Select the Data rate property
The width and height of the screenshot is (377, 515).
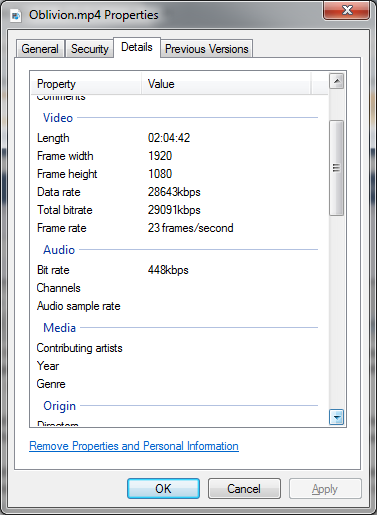(x=59, y=192)
